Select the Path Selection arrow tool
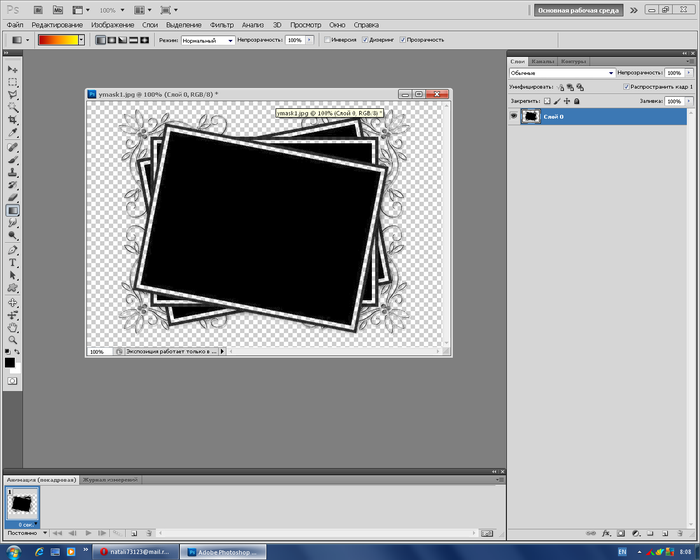 click(12, 276)
